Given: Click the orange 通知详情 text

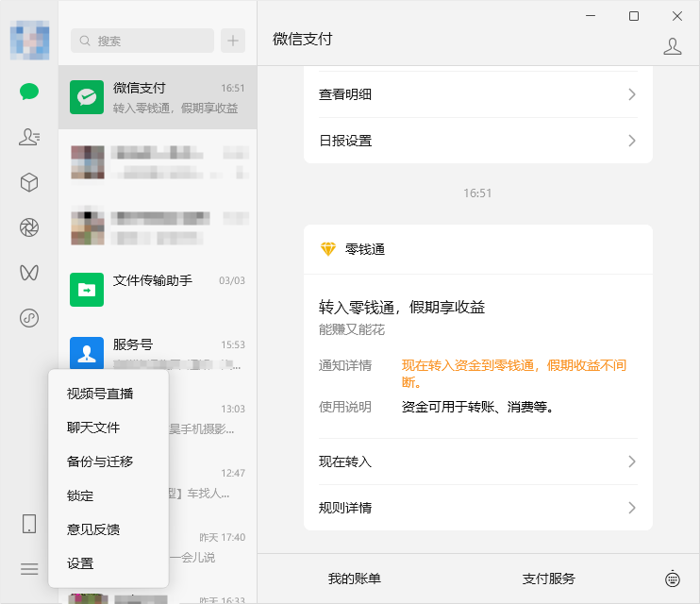Looking at the screenshot, I should [x=514, y=374].
